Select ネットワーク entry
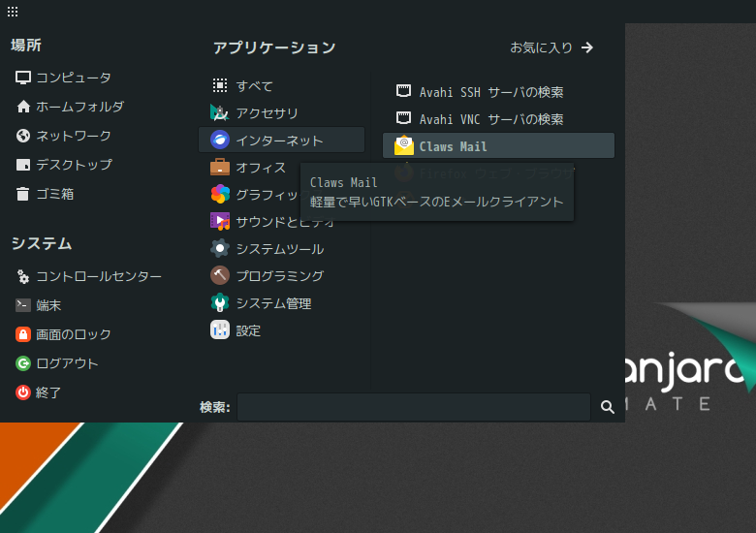Image resolution: width=756 pixels, height=533 pixels. point(74,136)
